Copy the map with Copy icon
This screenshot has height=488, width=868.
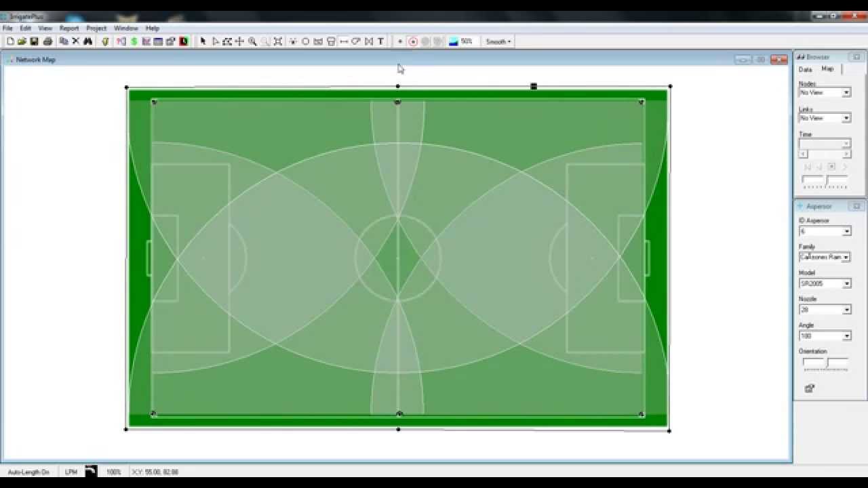[x=63, y=41]
